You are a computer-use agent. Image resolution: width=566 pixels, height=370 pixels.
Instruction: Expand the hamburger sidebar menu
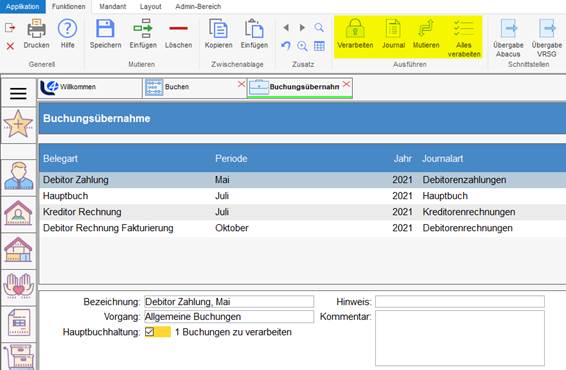coord(18,93)
